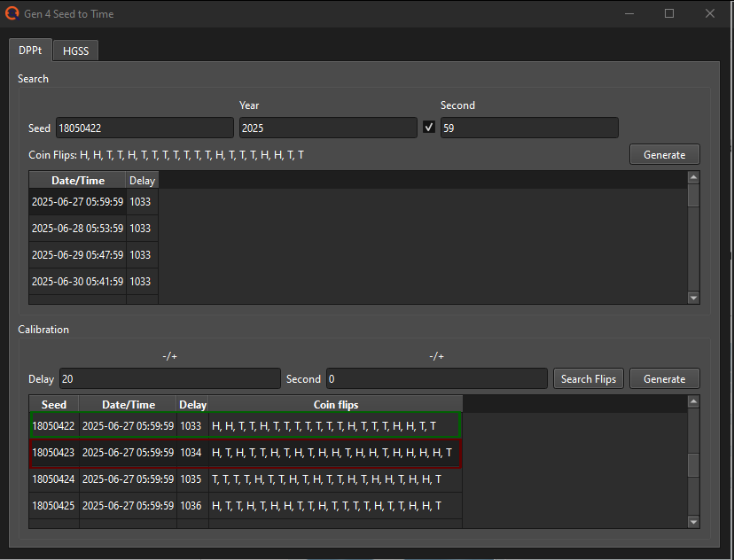Click the Calibration Second -/+ field showing 0
734x560 pixels.
click(437, 378)
